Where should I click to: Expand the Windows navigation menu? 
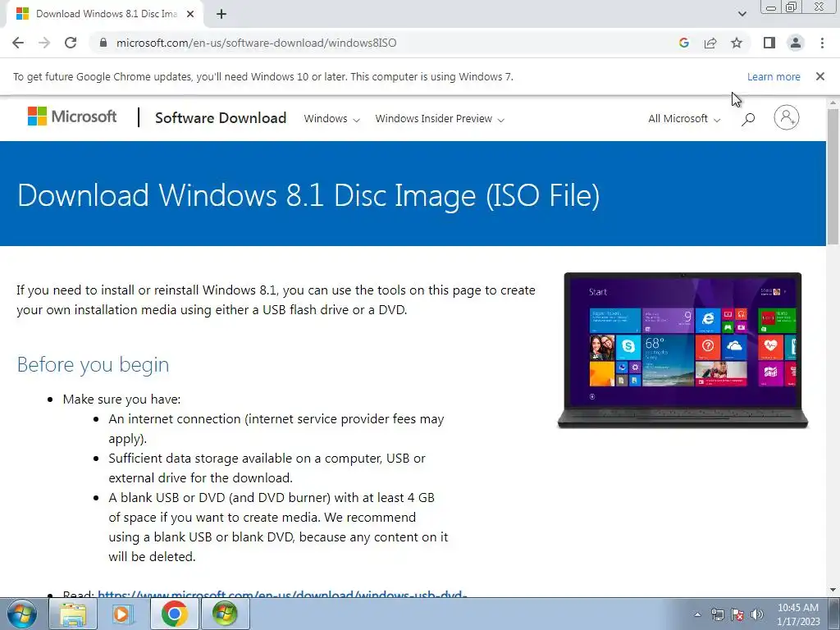tap(331, 119)
